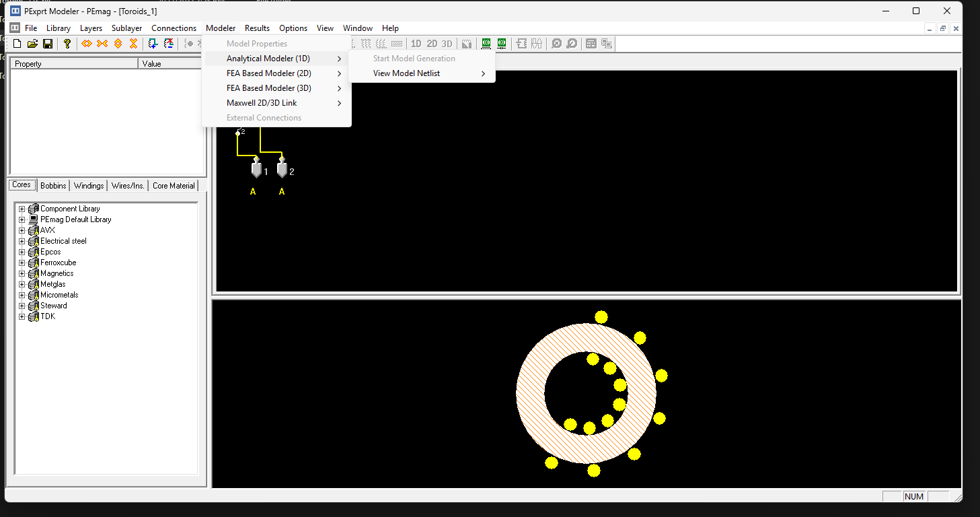Click the yellow question mark help icon
Viewport: 980px width, 517px height.
(67, 44)
